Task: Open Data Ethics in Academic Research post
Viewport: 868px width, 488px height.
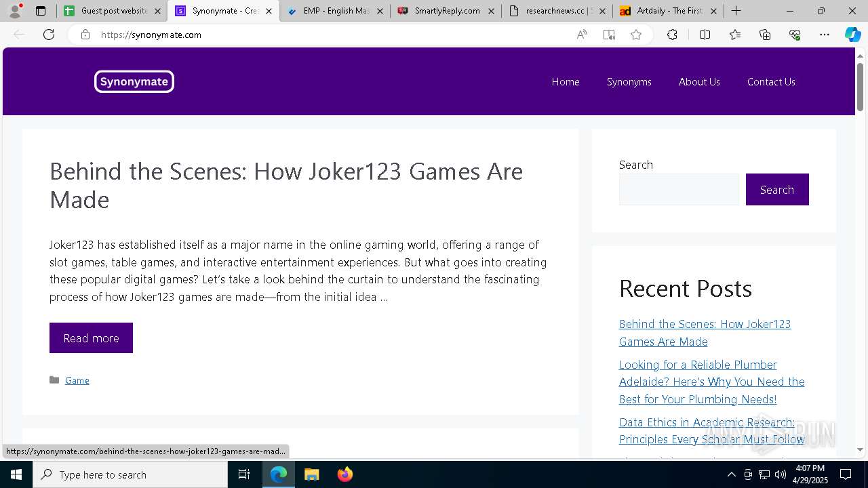Action: (712, 430)
